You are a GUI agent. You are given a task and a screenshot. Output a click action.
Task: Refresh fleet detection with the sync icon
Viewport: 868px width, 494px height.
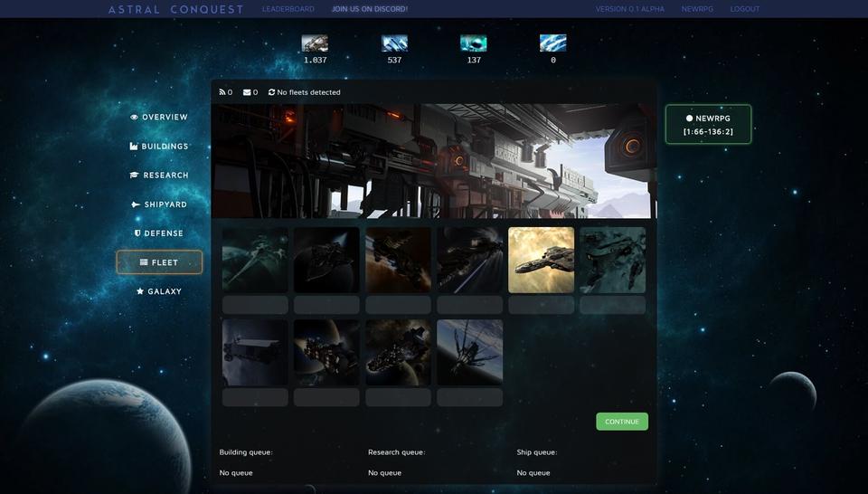[271, 92]
